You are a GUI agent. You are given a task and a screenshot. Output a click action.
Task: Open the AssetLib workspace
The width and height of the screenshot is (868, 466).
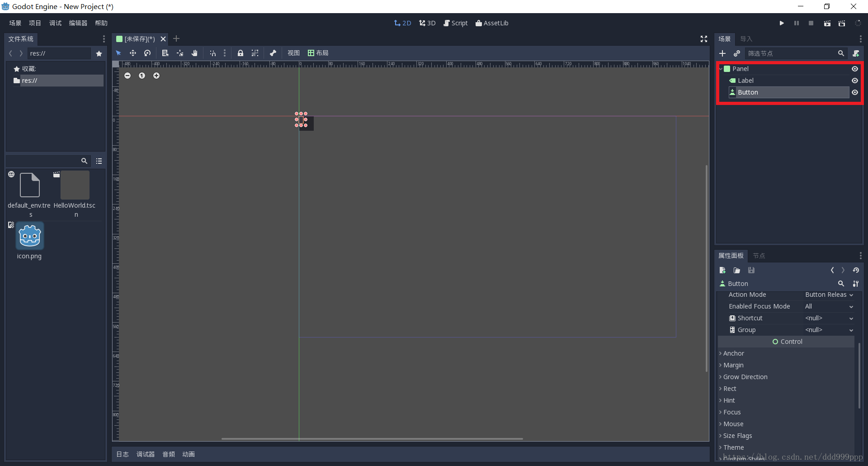click(492, 23)
